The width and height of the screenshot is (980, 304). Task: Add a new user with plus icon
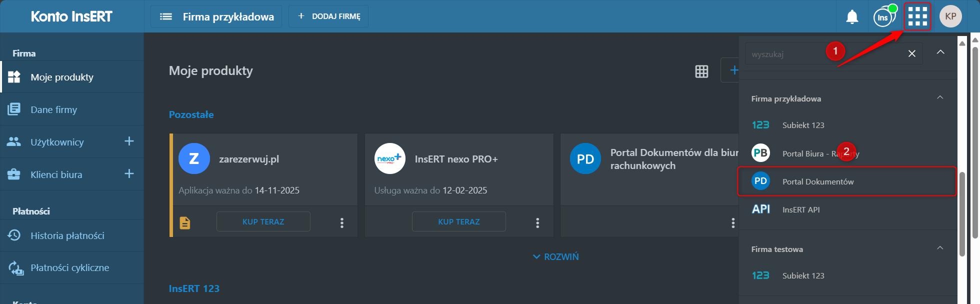tap(129, 141)
